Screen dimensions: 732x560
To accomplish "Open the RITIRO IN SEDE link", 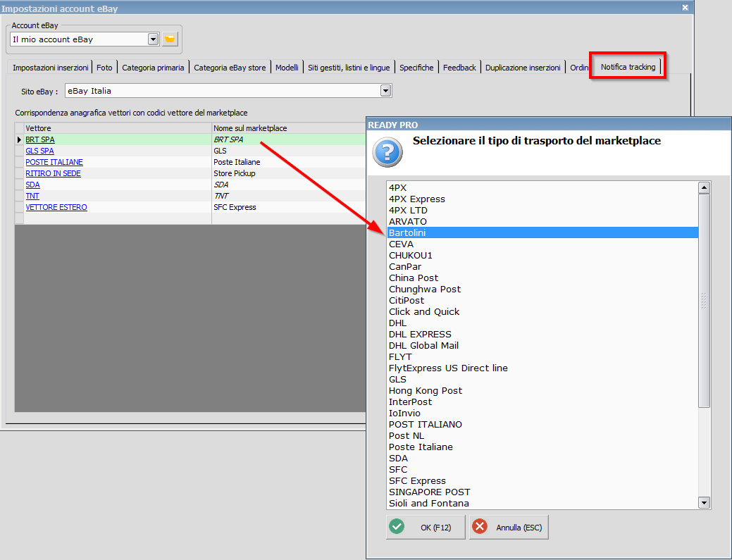I will (54, 173).
